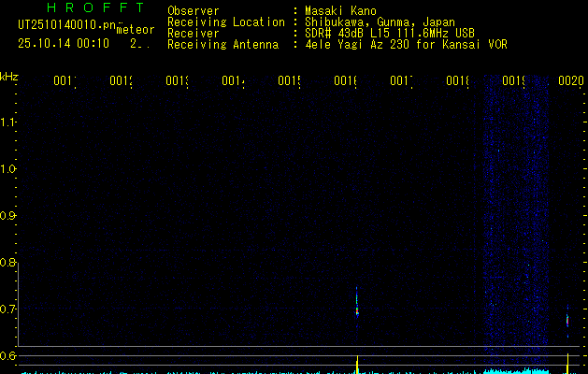This screenshot has height=374, width=588.
Task: Click the Receiving Location label
Action: (x=226, y=22)
